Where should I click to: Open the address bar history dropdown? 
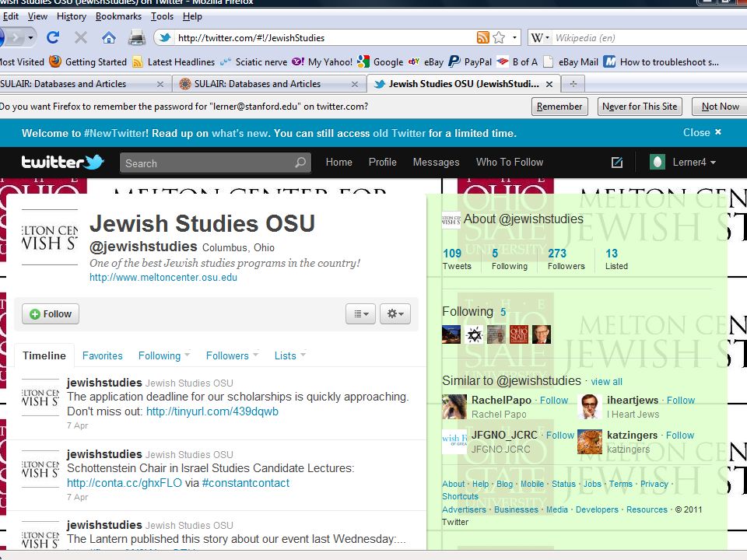click(x=514, y=37)
